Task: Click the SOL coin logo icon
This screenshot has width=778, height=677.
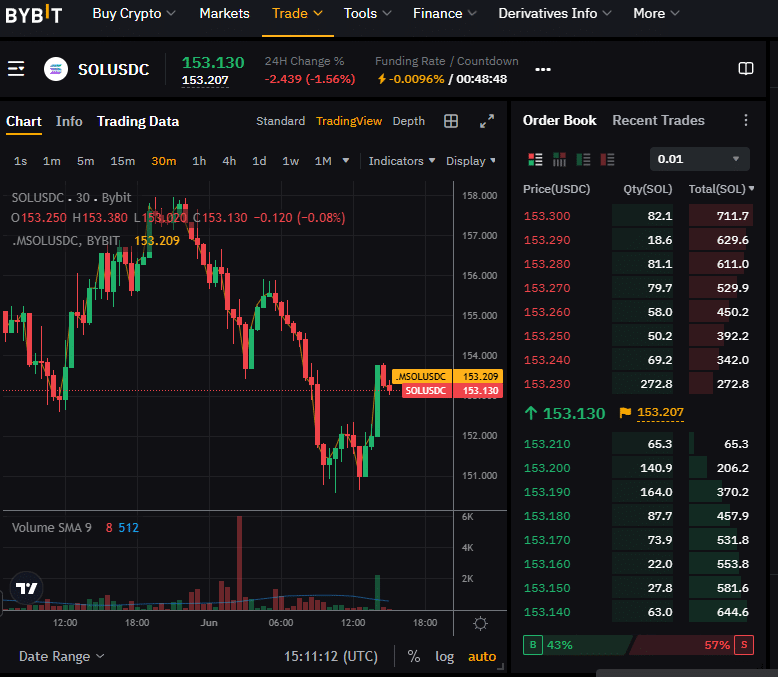Action: pos(56,69)
